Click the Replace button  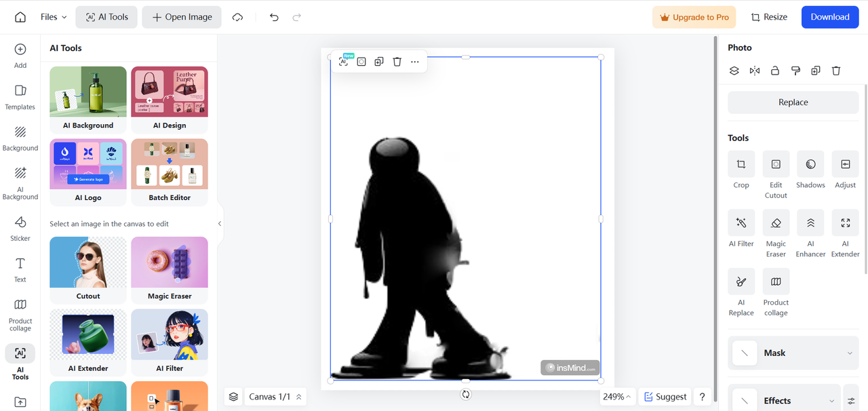(793, 102)
